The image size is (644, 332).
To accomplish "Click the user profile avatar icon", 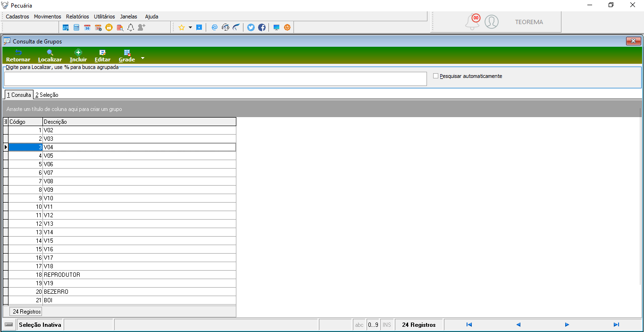I will point(492,22).
